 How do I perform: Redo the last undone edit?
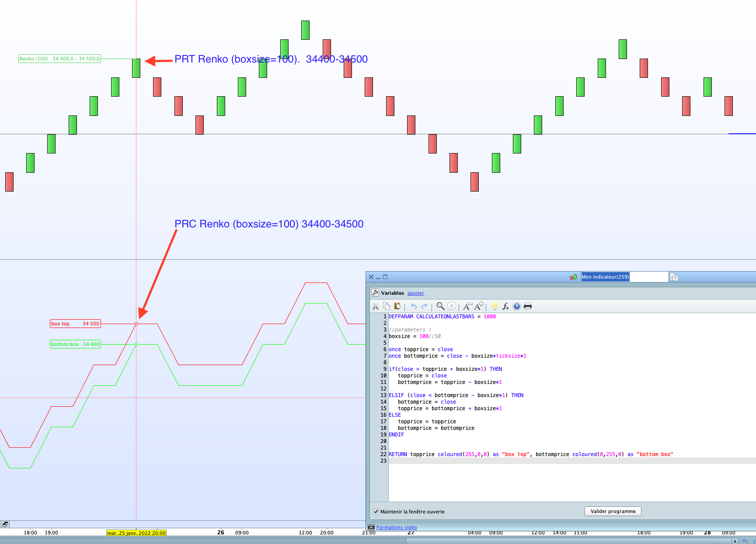[424, 306]
